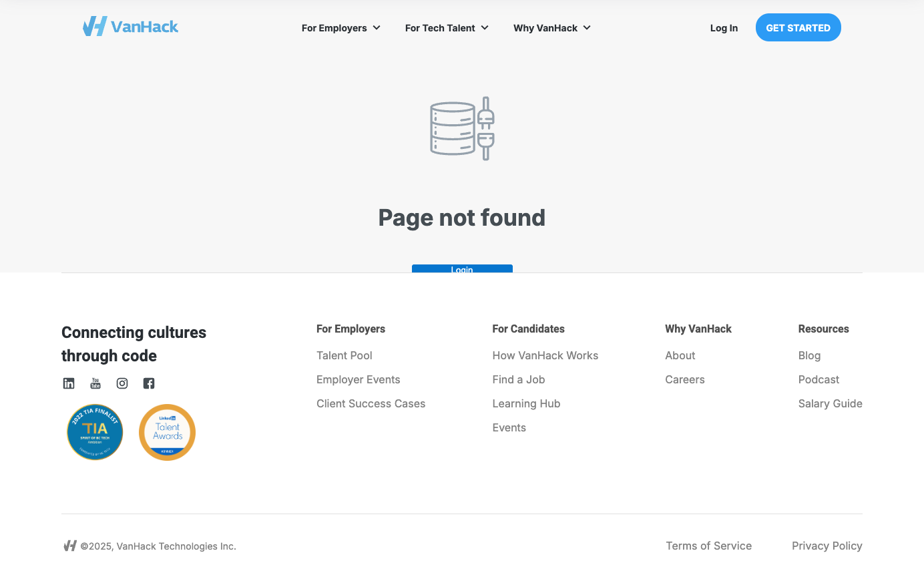The height and width of the screenshot is (577, 924).
Task: Open the Terms of Service link
Action: 708,546
